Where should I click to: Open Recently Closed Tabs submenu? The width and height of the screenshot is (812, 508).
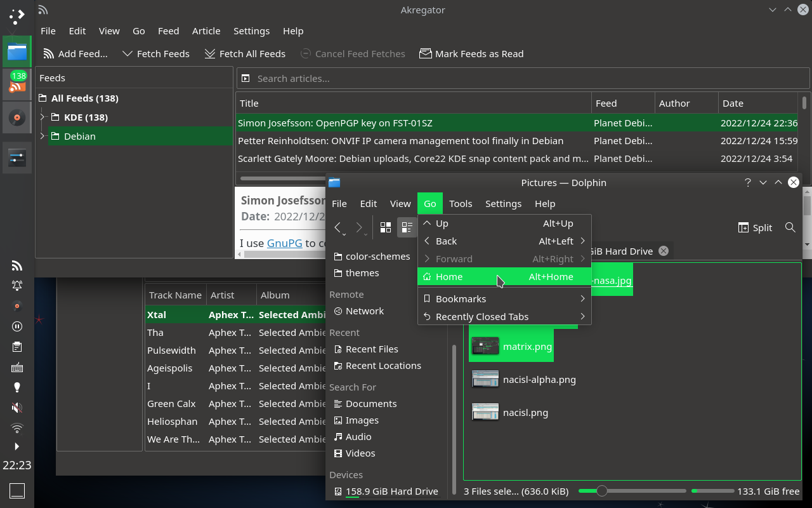coord(504,317)
